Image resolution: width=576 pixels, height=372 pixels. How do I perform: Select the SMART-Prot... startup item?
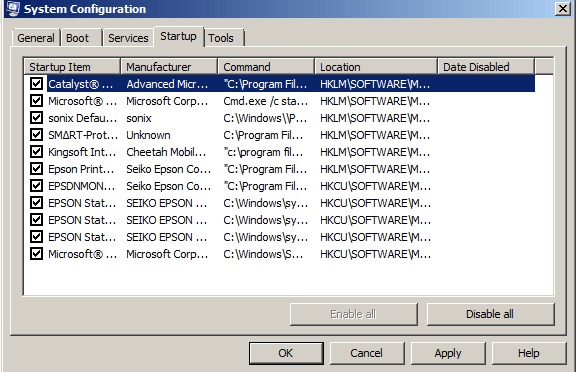(83, 135)
